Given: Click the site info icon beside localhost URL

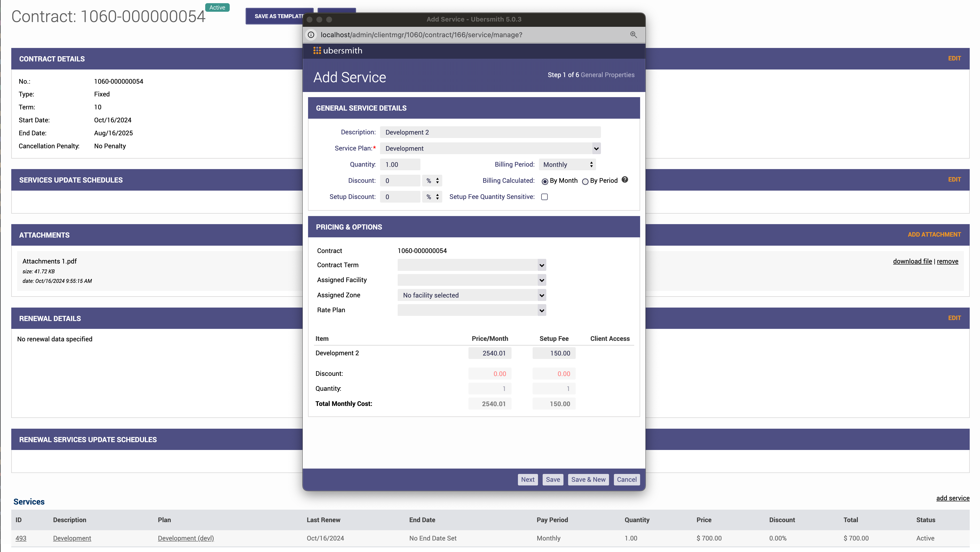Looking at the screenshot, I should [x=311, y=34].
